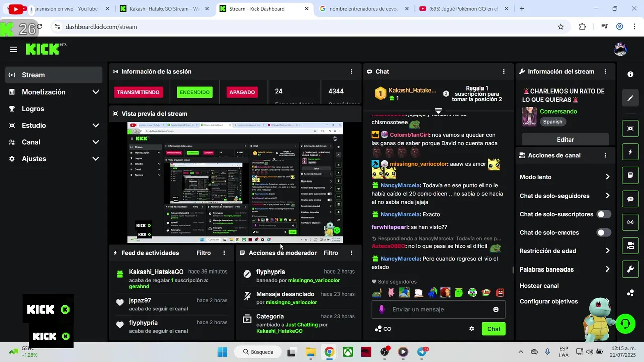The width and height of the screenshot is (644, 362).
Task: Click Filtro in Acciones de moderador
Action: tap(331, 253)
